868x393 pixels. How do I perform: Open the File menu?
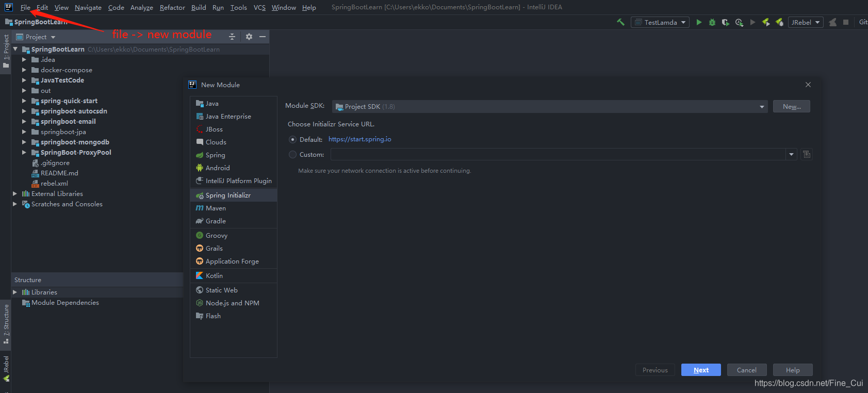coord(25,8)
